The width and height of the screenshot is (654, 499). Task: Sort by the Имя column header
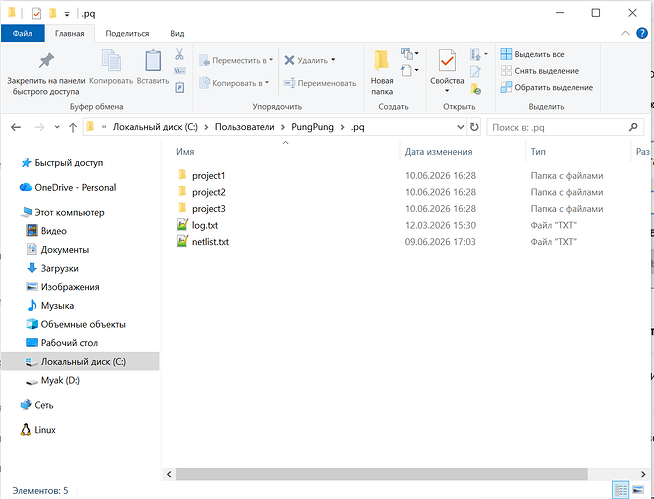pyautogui.click(x=185, y=152)
